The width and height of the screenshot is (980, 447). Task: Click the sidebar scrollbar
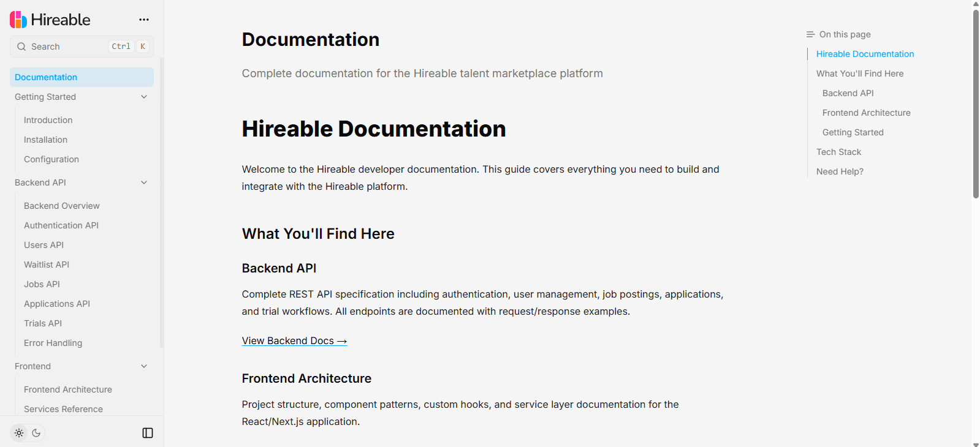click(162, 202)
